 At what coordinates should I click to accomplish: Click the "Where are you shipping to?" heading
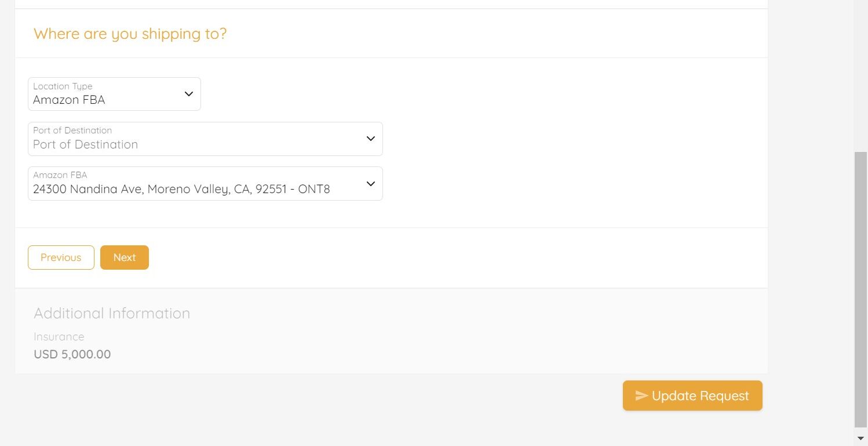tap(130, 34)
